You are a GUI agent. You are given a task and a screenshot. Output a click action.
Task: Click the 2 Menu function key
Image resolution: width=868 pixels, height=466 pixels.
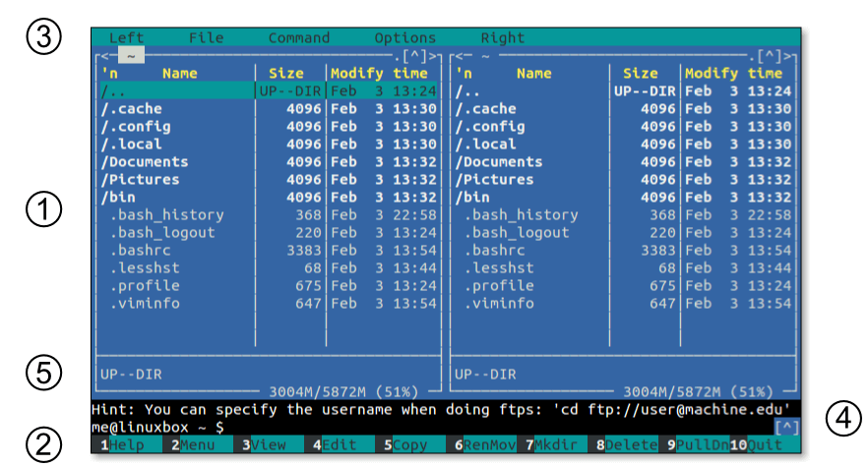(x=198, y=444)
